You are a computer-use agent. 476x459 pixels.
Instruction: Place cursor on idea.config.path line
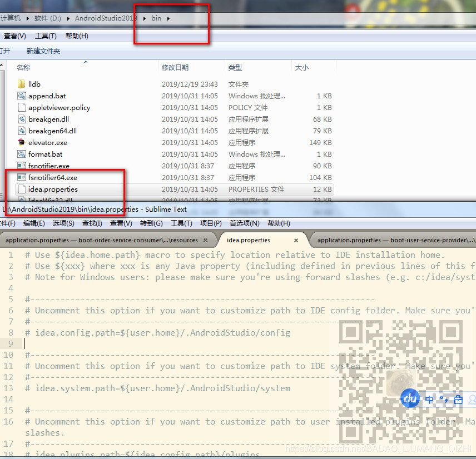pyautogui.click(x=158, y=333)
